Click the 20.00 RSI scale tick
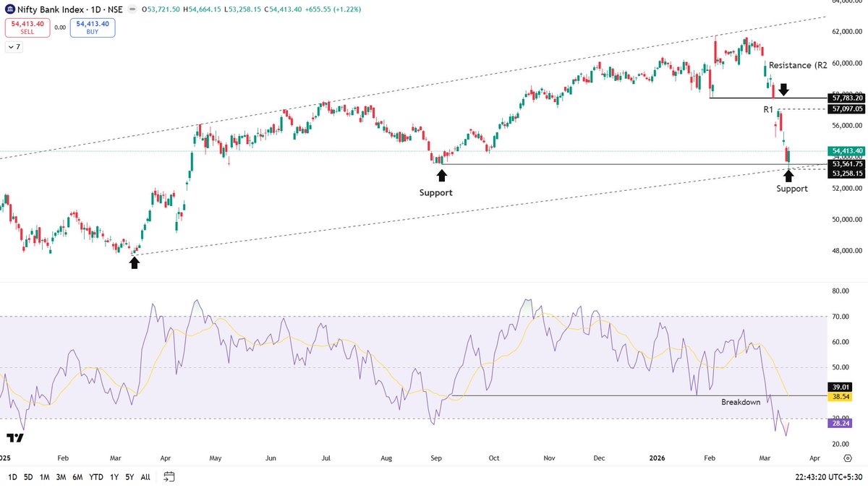Screen dimensions: 868x488 pos(841,444)
